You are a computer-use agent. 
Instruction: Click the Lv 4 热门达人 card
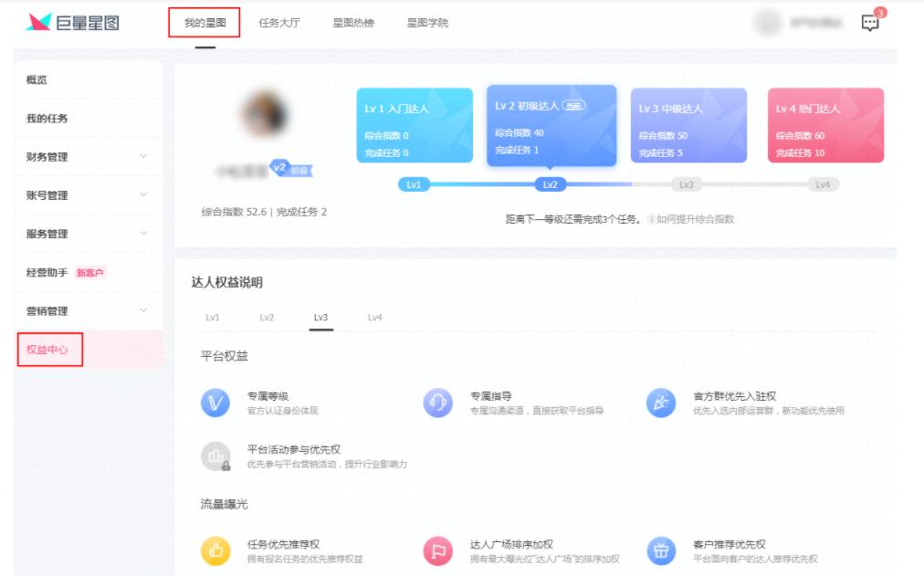825,125
